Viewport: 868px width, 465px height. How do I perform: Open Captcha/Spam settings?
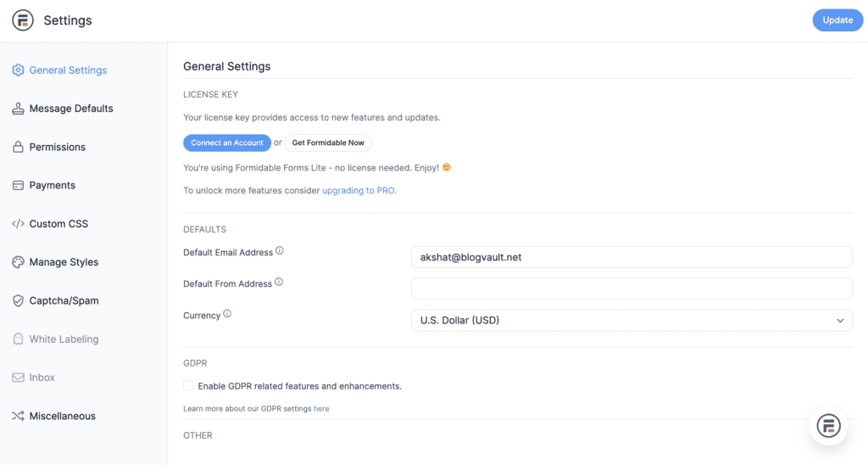(64, 300)
